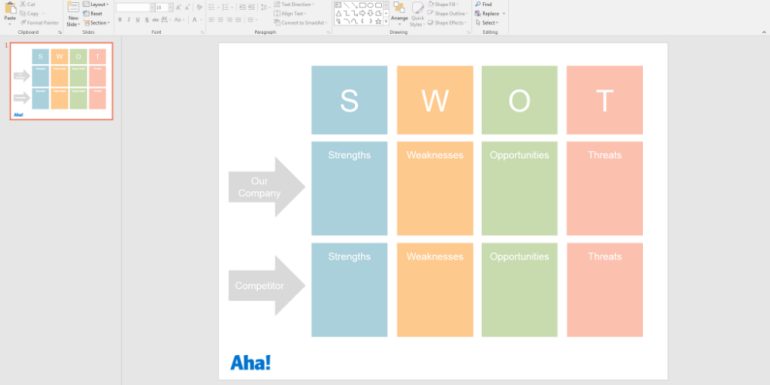Open the Layout dropdown
This screenshot has width=770, height=385.
[96, 4]
